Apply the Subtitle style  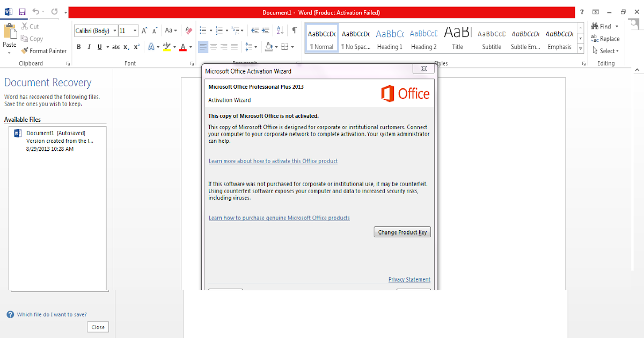492,38
